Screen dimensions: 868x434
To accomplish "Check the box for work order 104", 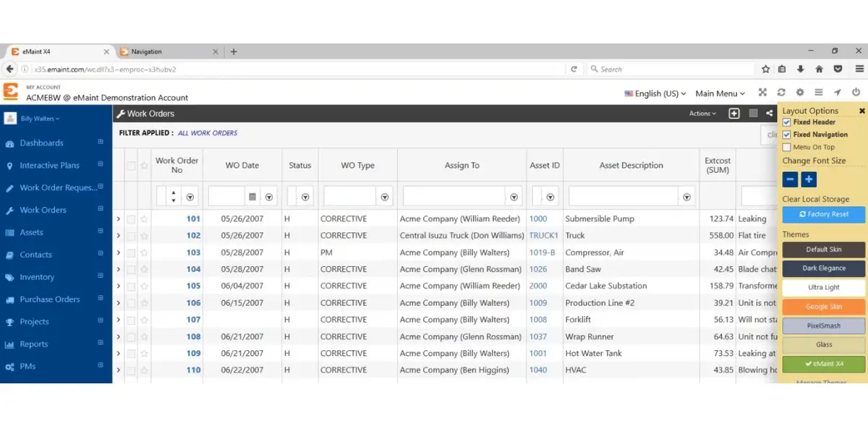I will point(131,269).
